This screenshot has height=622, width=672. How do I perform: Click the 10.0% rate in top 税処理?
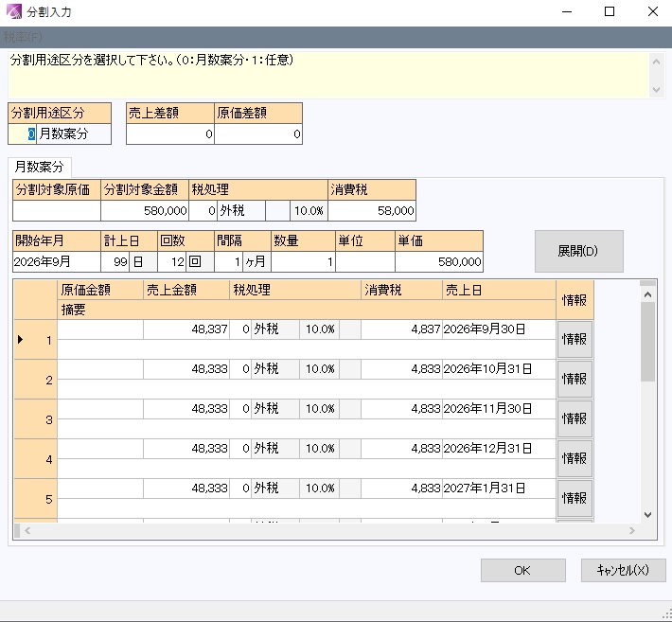[309, 210]
